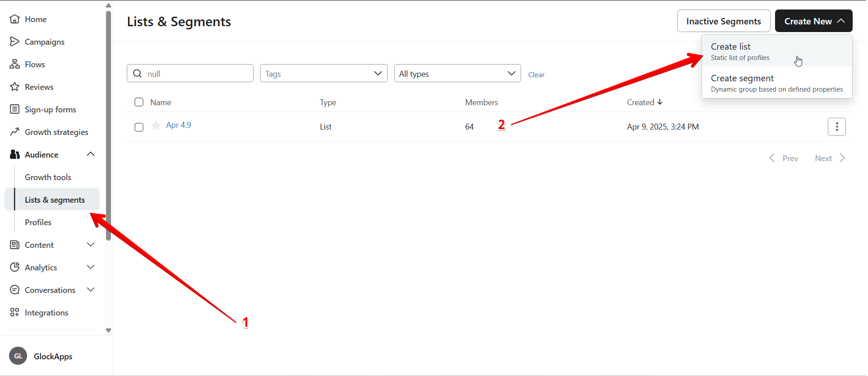Click the GlockApps account name
868x376 pixels.
pyautogui.click(x=53, y=356)
